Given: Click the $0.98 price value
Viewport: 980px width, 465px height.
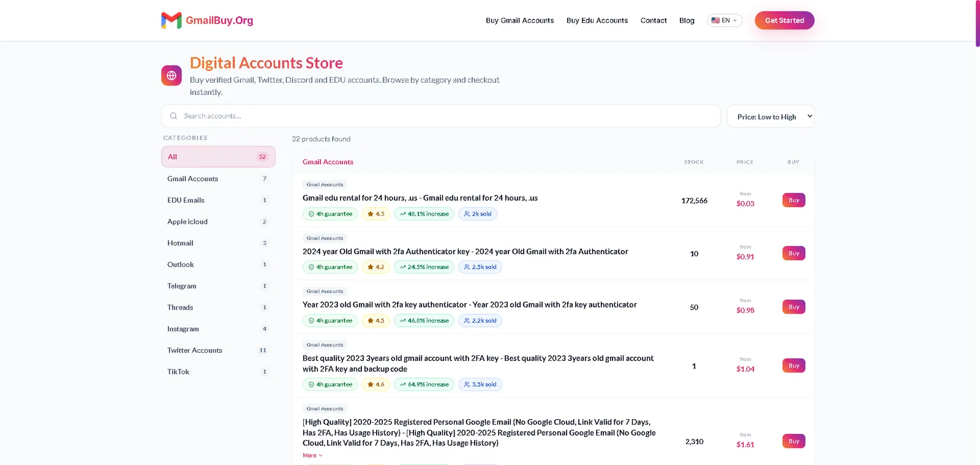Looking at the screenshot, I should (745, 311).
